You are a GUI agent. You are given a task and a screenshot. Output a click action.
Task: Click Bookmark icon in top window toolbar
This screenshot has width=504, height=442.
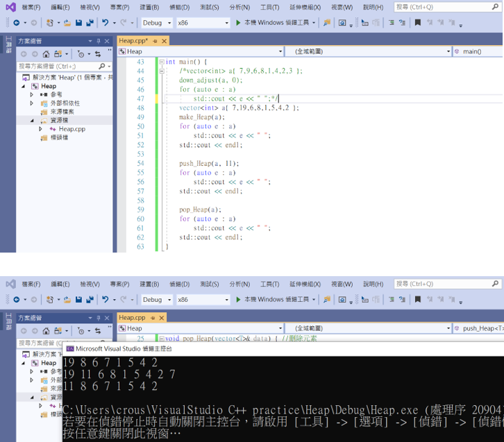[417, 22]
